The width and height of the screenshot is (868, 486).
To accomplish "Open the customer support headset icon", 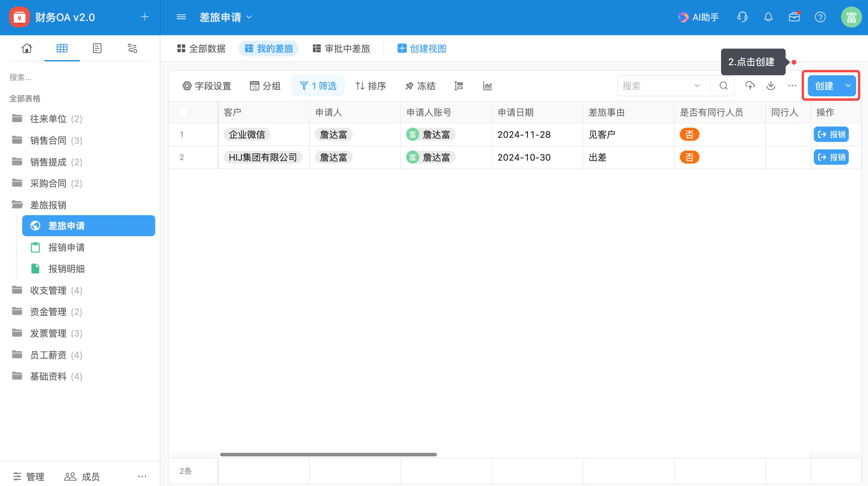I will point(742,17).
